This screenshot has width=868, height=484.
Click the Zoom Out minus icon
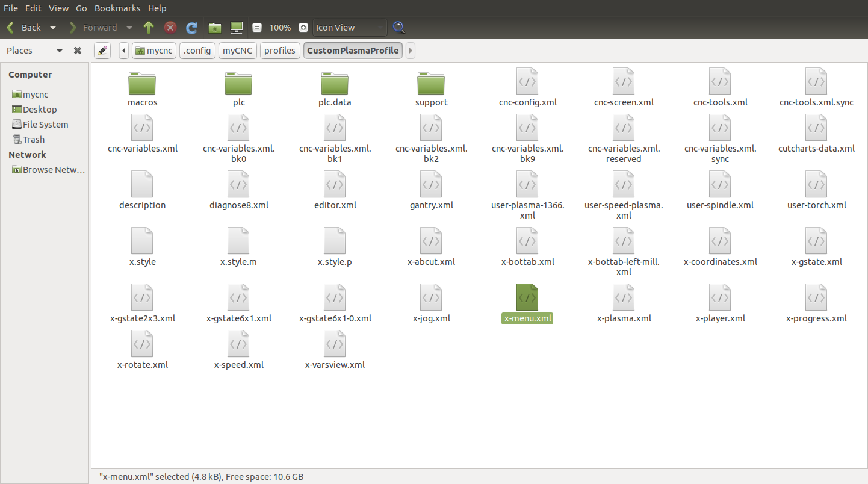point(257,28)
